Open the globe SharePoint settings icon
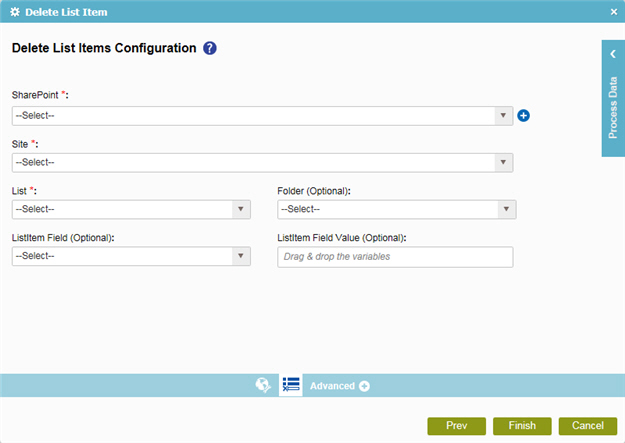The height and width of the screenshot is (443, 625). click(263, 385)
